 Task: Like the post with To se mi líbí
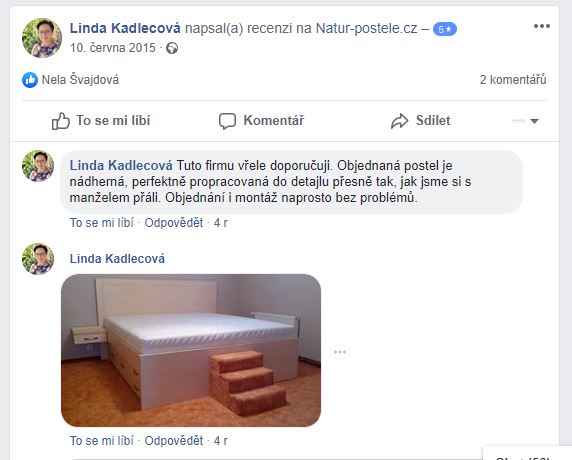click(x=101, y=121)
